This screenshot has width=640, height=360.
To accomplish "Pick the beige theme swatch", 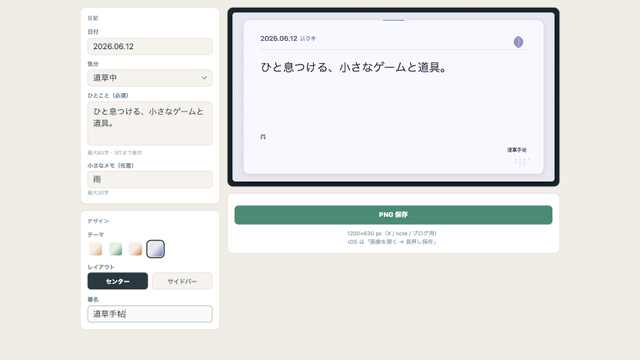I will point(96,249).
